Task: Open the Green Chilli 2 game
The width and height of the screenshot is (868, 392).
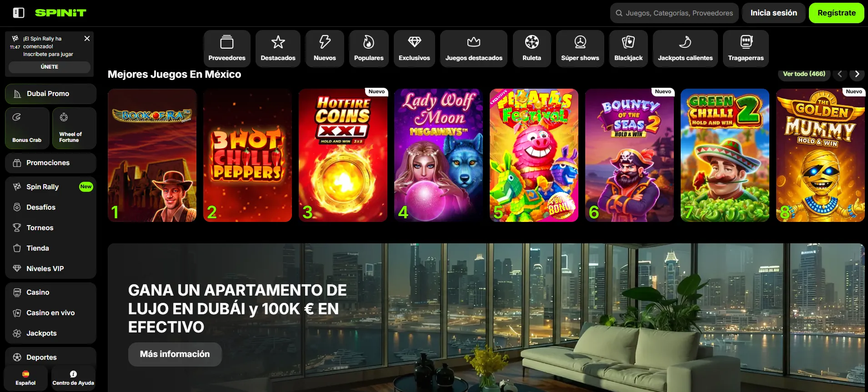Action: click(x=725, y=155)
